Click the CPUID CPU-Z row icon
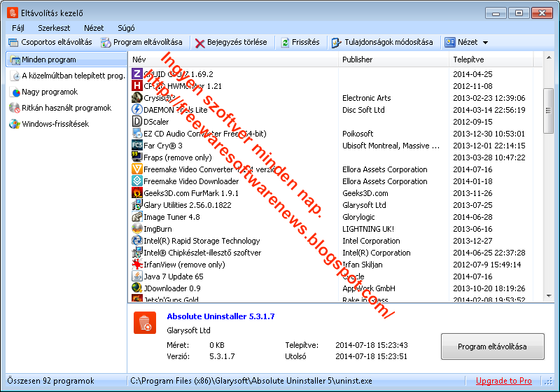Viewport: 560px width, 392px height. tap(137, 74)
